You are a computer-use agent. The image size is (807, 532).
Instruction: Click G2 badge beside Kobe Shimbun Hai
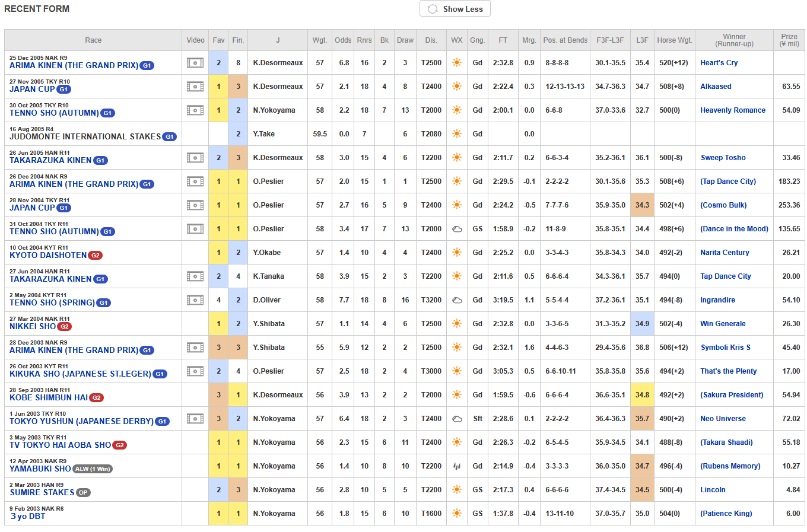[x=96, y=398]
